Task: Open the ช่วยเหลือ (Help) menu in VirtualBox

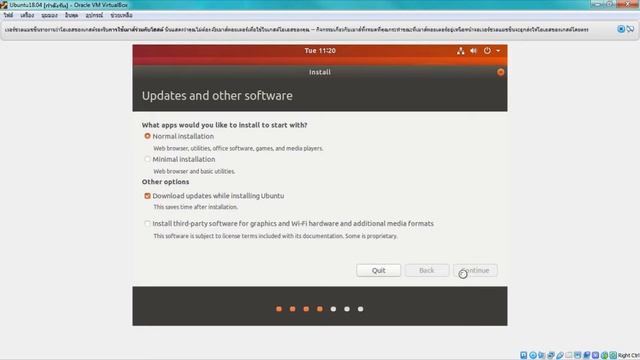Action: click(121, 15)
